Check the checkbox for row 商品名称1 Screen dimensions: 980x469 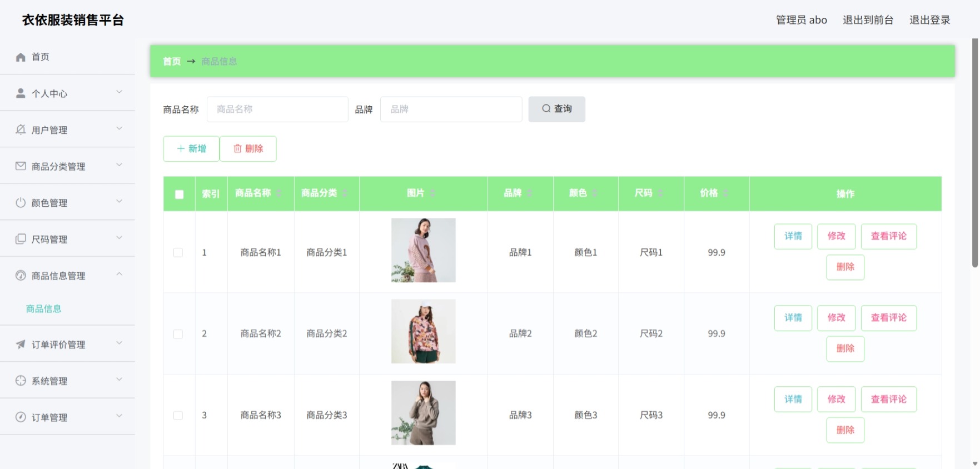coord(178,252)
